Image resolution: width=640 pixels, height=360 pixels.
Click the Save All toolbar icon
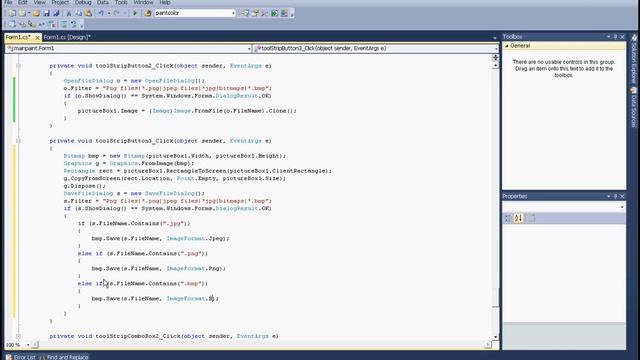click(56, 13)
